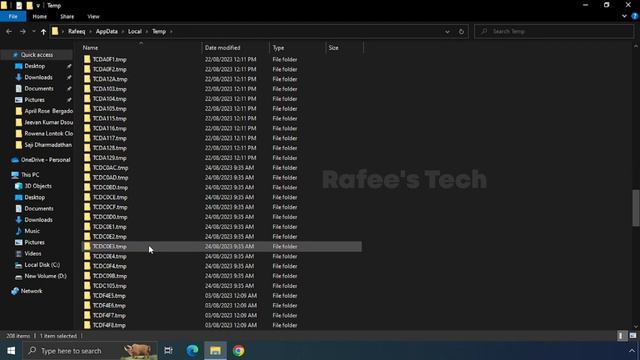Select OneDrive - Personal in sidebar
Screen dimensions: 640x360
tap(45, 160)
